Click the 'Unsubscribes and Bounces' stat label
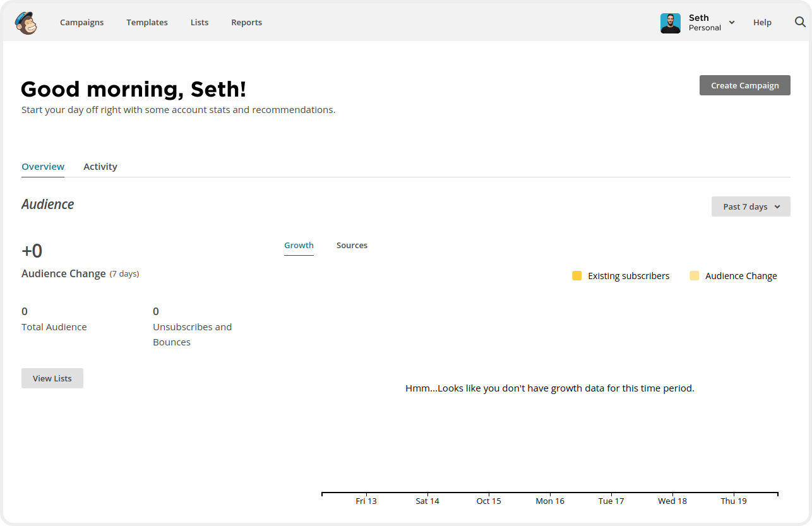 [x=192, y=335]
